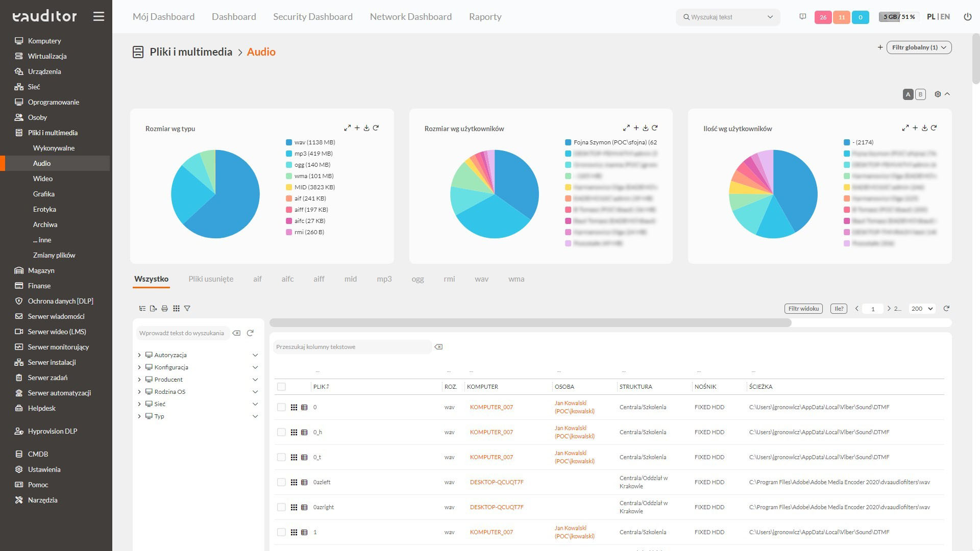
Task: Open computer link DESKTOP-QCUQT7F for 0azleft
Action: click(x=497, y=482)
